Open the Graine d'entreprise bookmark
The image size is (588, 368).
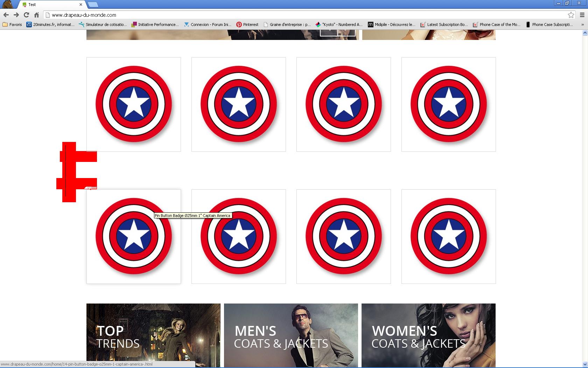[x=287, y=25]
